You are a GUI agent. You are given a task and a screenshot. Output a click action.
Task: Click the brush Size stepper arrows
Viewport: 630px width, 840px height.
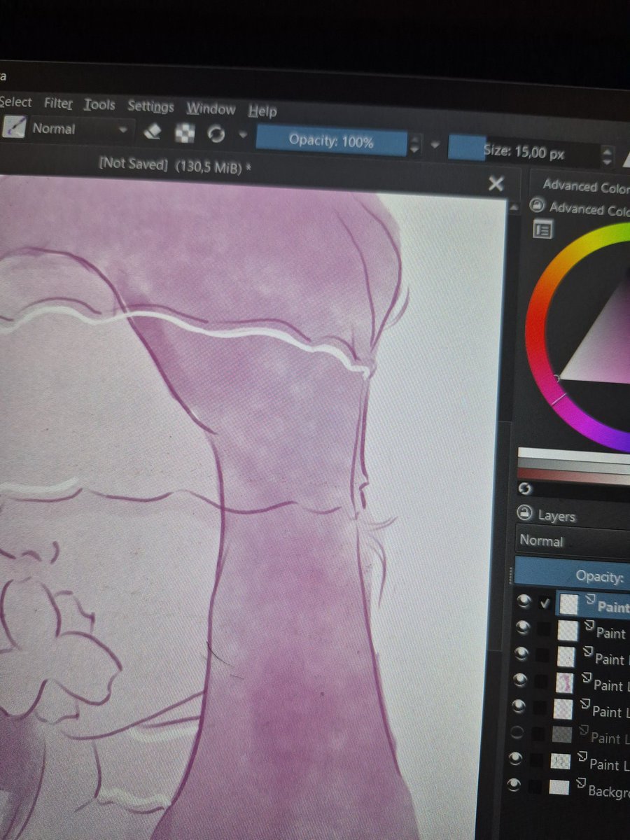coord(608,155)
